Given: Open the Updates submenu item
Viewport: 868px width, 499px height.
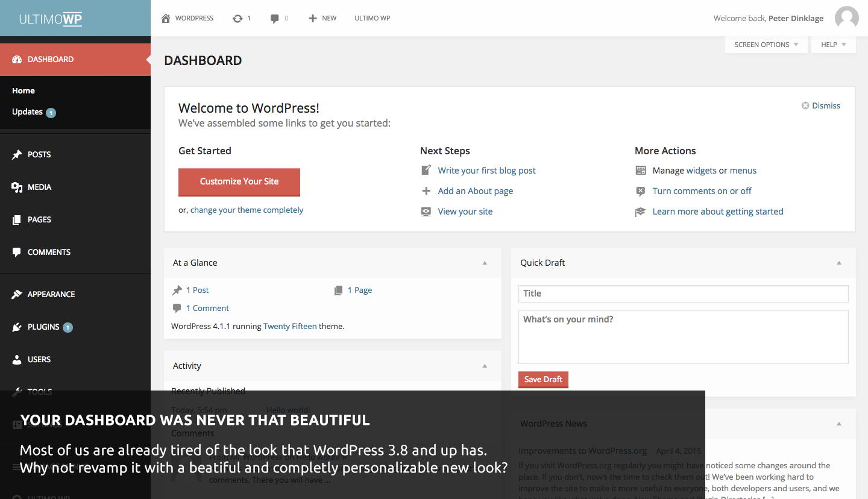Looking at the screenshot, I should tap(27, 112).
